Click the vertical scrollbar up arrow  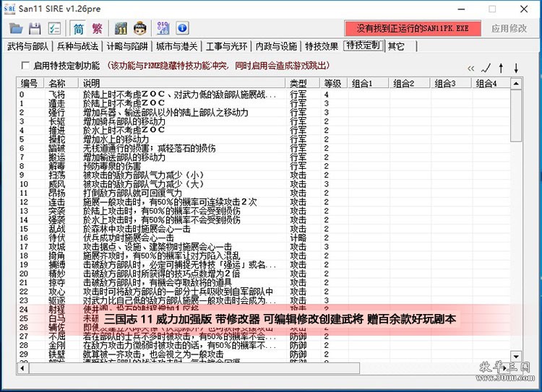coord(516,84)
